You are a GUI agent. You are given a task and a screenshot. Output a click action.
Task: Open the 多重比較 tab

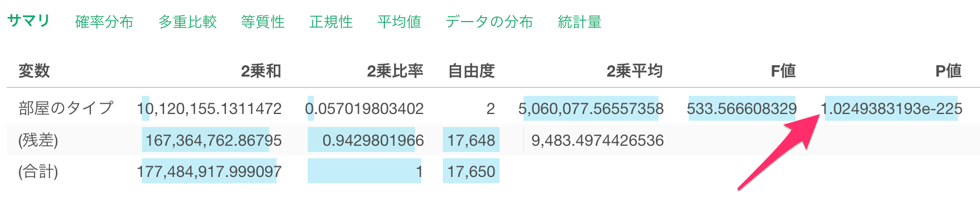pos(187,22)
